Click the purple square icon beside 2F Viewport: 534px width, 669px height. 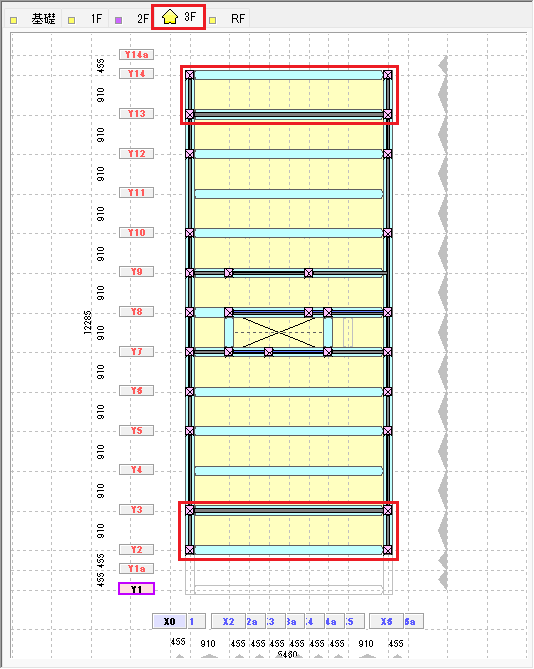pos(119,20)
